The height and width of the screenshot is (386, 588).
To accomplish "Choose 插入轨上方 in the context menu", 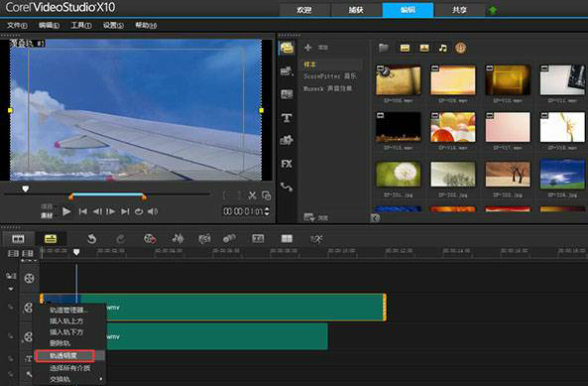I will click(66, 322).
